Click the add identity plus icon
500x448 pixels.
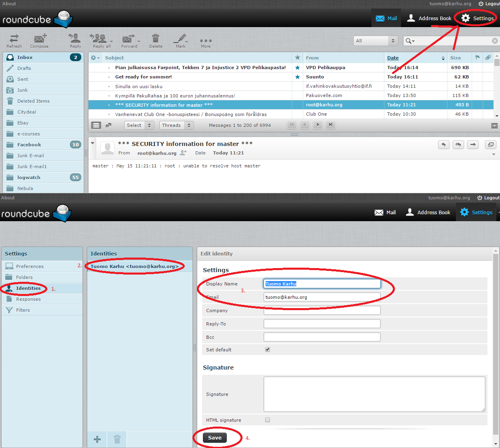97,439
